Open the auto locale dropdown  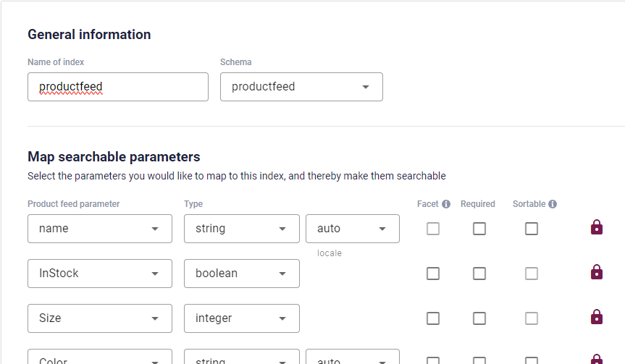pyautogui.click(x=353, y=229)
